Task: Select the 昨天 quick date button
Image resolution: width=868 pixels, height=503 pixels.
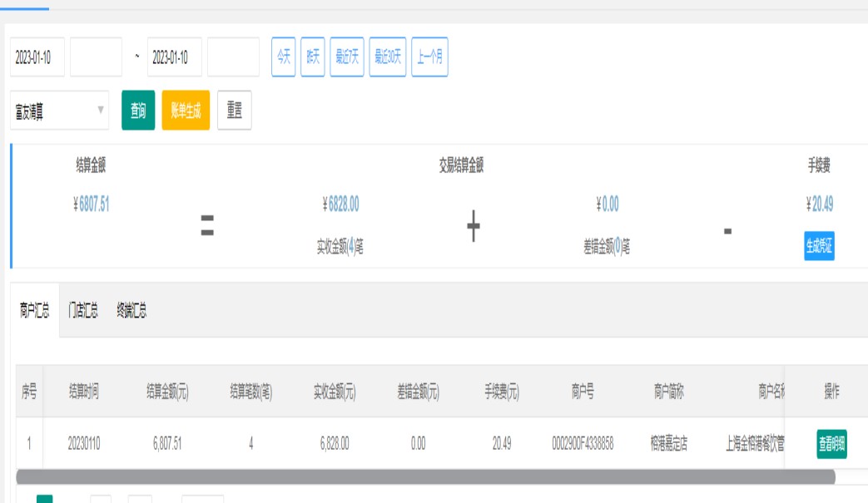Action: [313, 57]
